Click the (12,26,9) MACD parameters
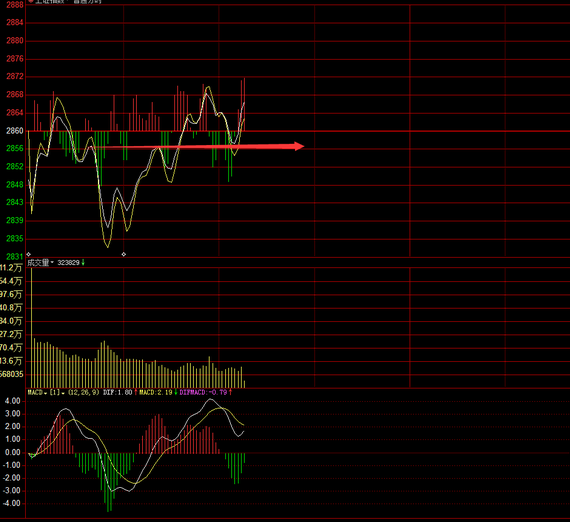 (x=84, y=393)
